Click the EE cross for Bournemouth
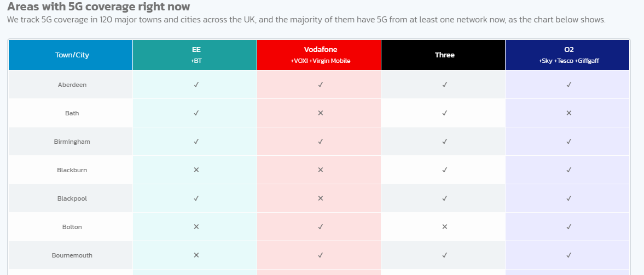 click(196, 255)
